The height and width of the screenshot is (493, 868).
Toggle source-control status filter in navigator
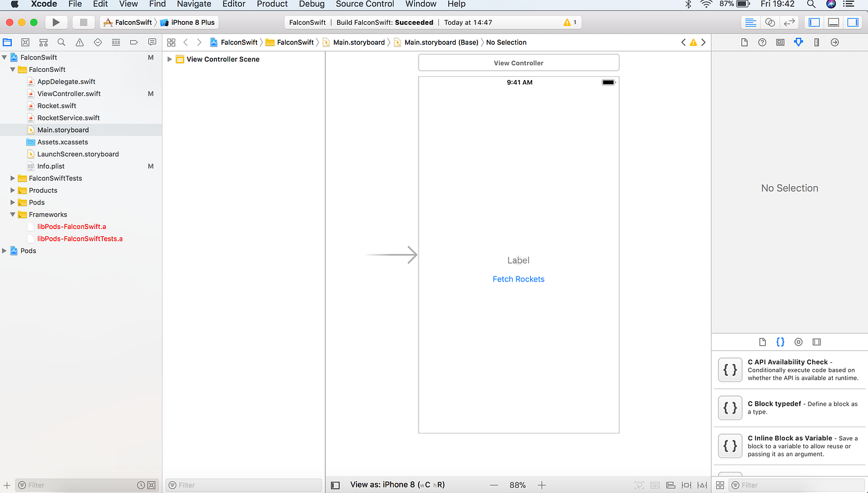pyautogui.click(x=151, y=486)
